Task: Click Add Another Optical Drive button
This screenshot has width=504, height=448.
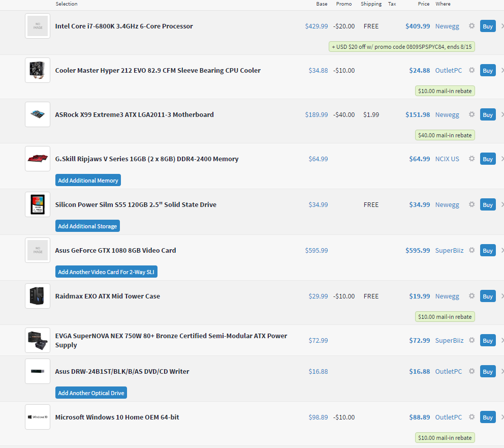Action: coord(91,393)
